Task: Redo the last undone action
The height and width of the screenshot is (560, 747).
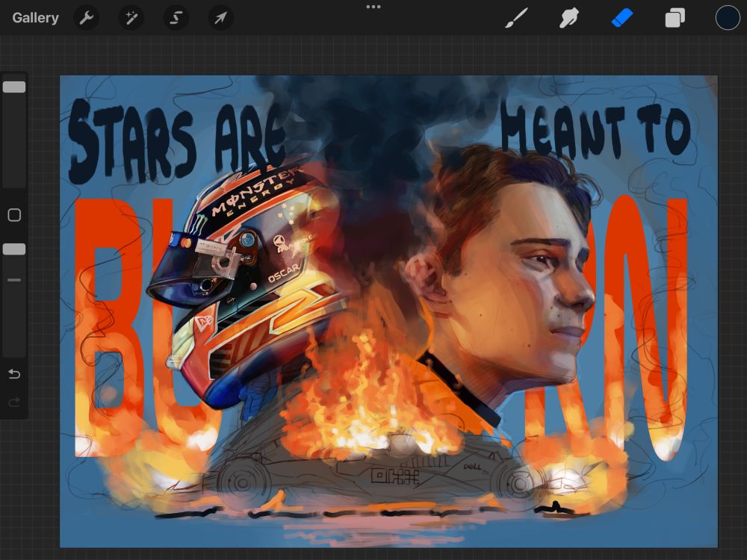Action: coord(14,402)
